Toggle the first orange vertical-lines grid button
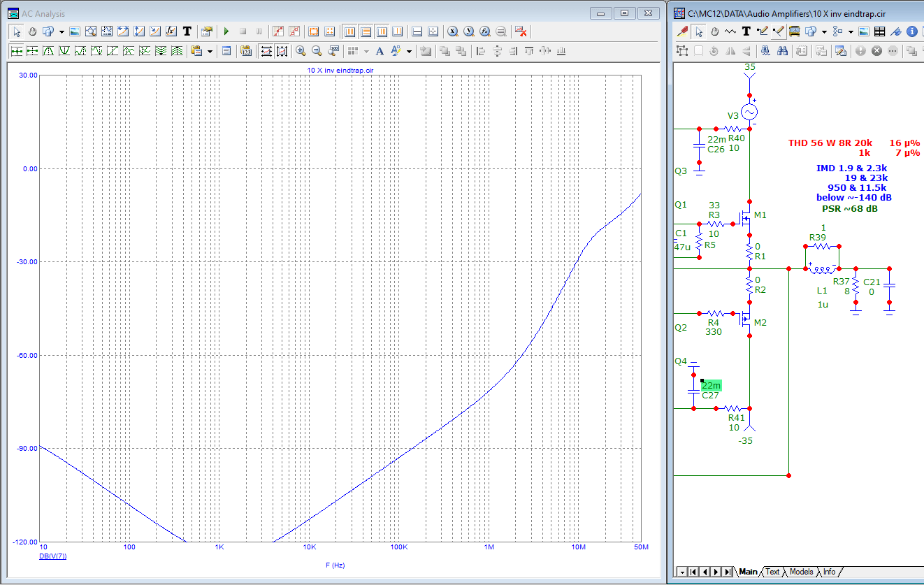The height and width of the screenshot is (585, 924). [x=349, y=31]
